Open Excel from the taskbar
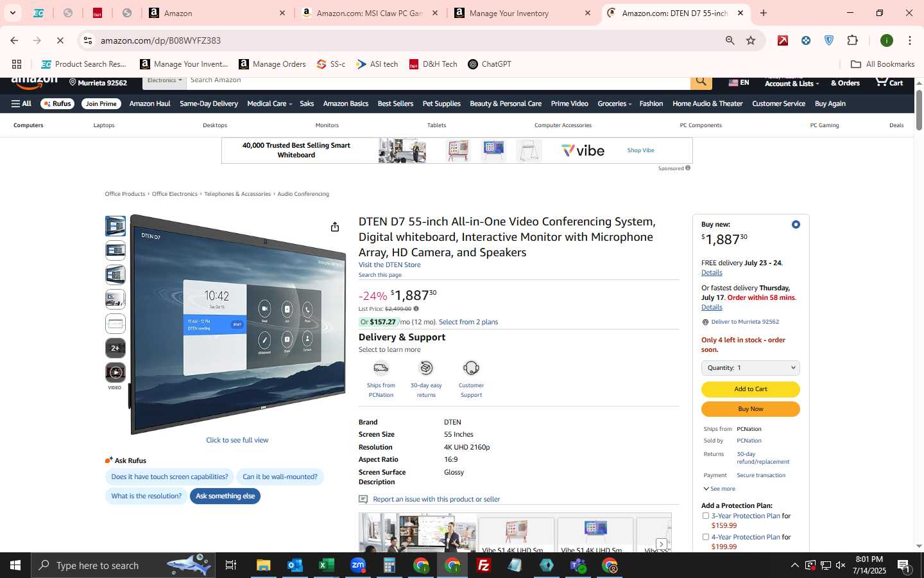 326,565
